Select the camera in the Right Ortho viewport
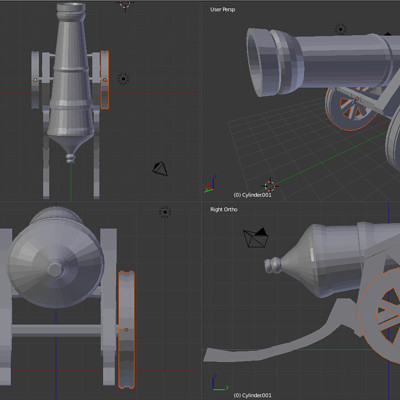Screen dimensions: 400x400 pos(256,238)
